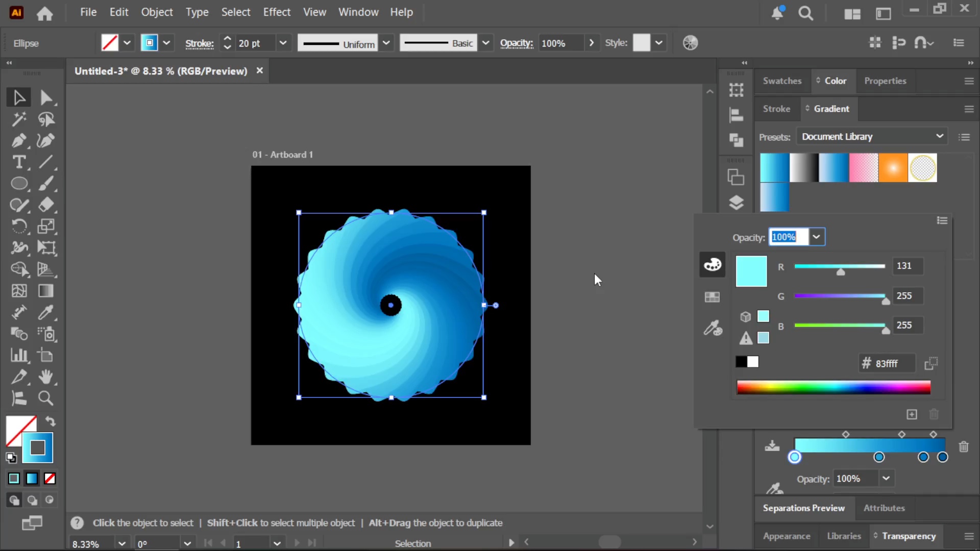Pick a color from the spectrum bar

(834, 388)
